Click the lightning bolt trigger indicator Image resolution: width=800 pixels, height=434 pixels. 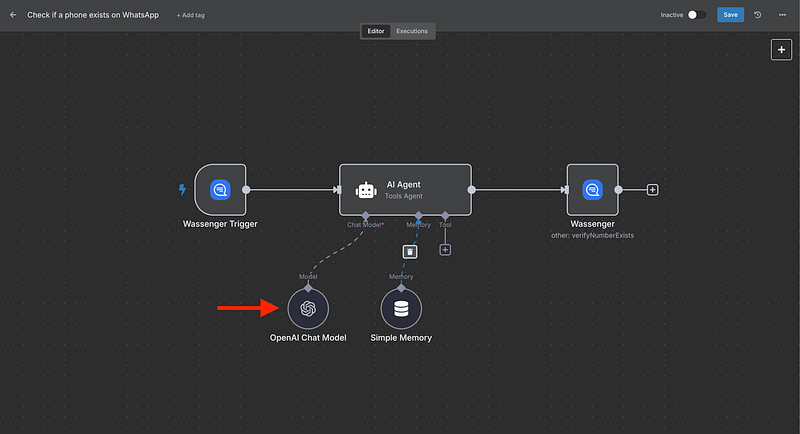(x=182, y=189)
